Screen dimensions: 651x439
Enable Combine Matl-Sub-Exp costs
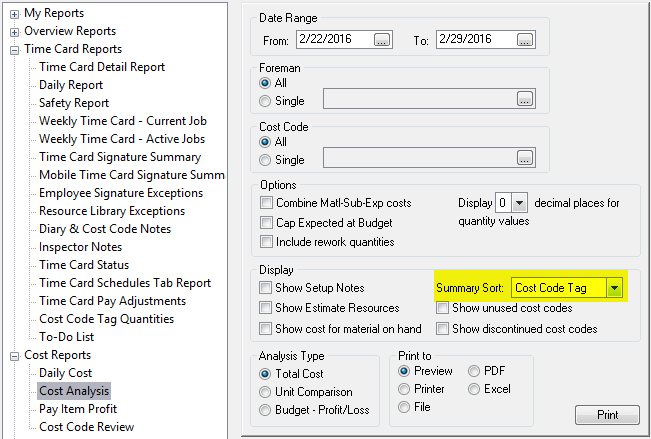[266, 203]
